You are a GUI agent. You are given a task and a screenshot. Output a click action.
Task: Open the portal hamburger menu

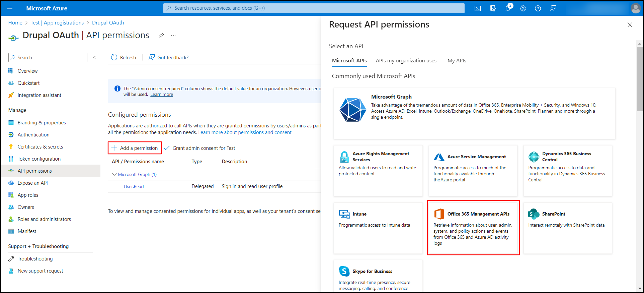[x=10, y=8]
